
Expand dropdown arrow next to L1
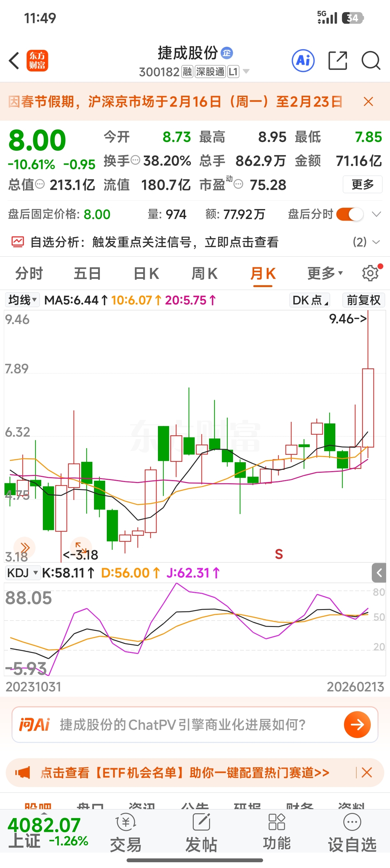point(246,71)
